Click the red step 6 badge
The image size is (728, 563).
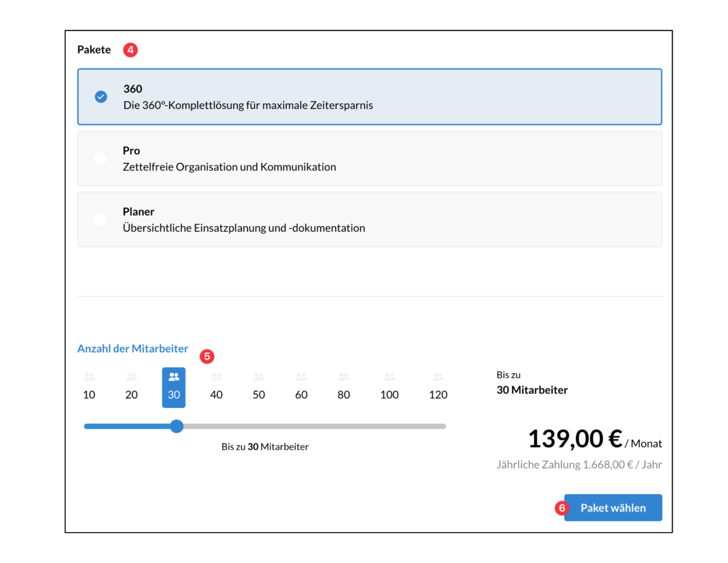point(562,508)
